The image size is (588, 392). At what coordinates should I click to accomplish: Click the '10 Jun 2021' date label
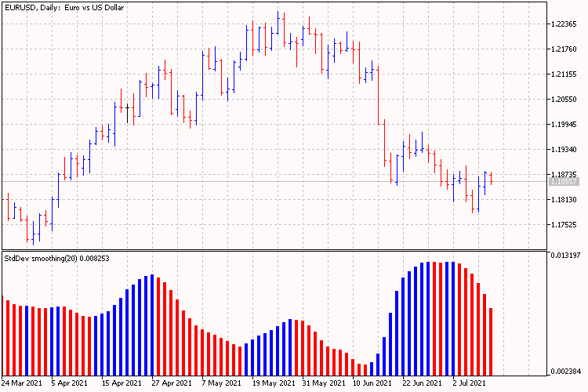click(372, 383)
